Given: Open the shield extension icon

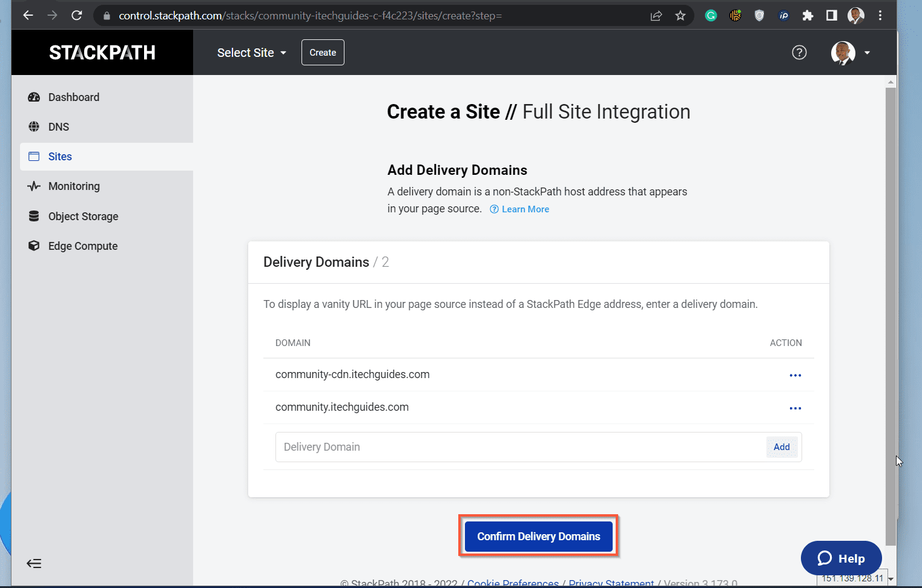Looking at the screenshot, I should coord(759,16).
